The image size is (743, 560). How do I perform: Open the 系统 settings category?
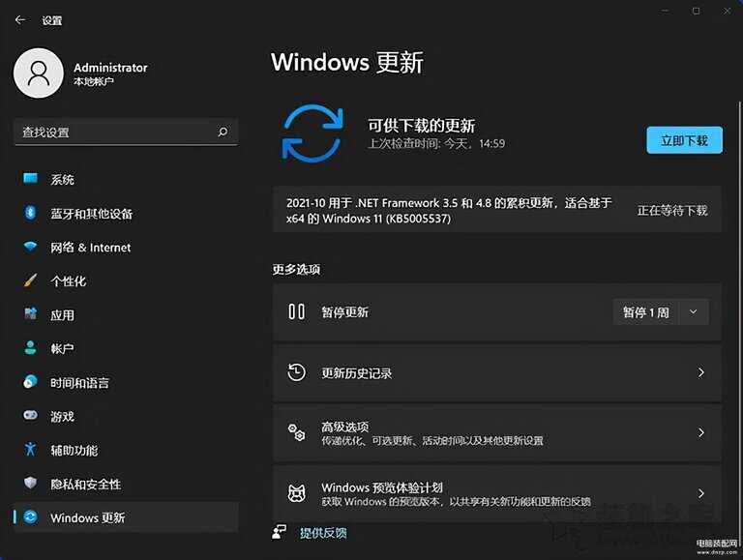(x=63, y=180)
